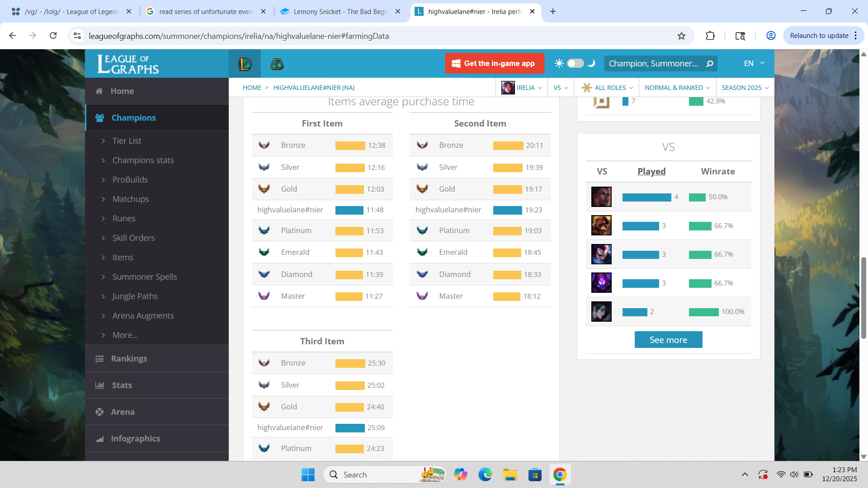Bookmark page with the star icon

[x=681, y=36]
